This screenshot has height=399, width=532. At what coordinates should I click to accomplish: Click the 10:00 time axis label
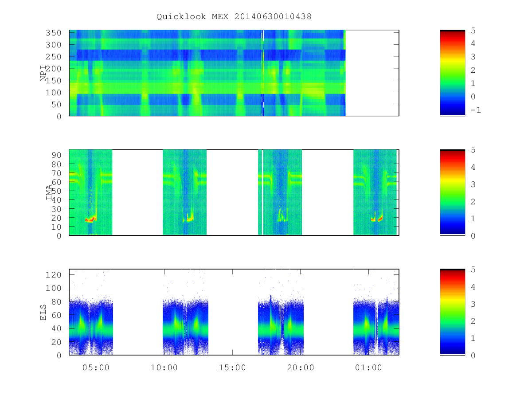[164, 368]
